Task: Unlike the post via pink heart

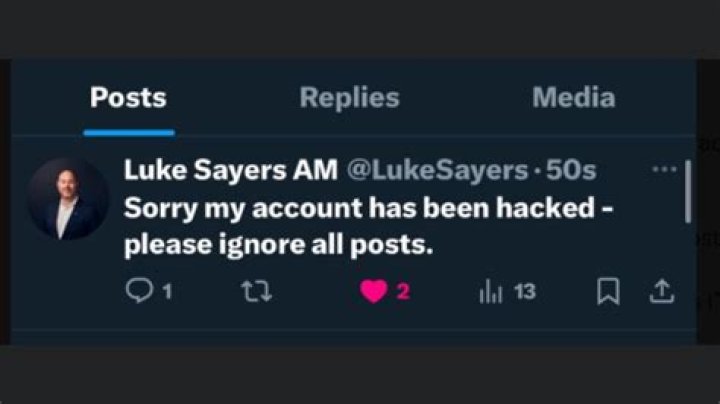Action: tap(372, 292)
